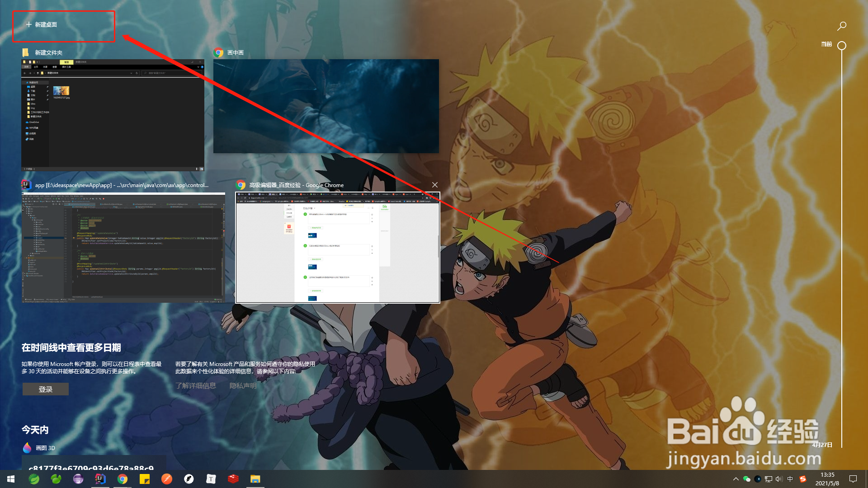Jump to 4月27日 on the timeline
868x488 pixels.
[x=822, y=445]
